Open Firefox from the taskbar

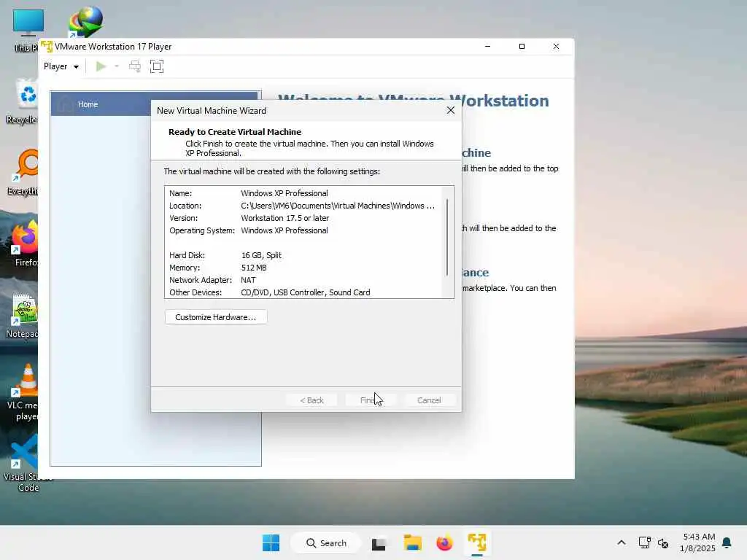444,542
